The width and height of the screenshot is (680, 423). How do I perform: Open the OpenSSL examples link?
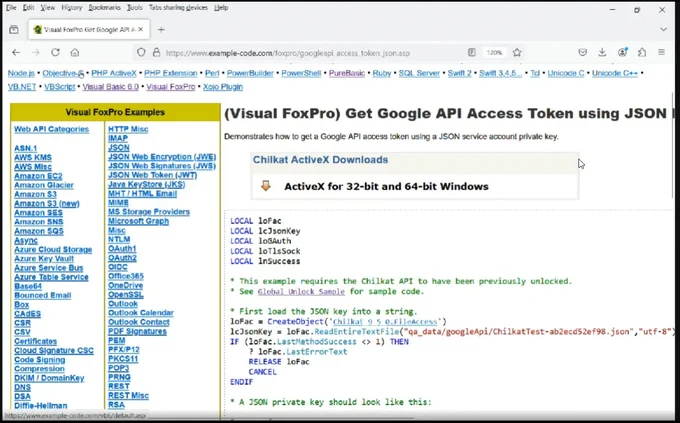point(126,295)
